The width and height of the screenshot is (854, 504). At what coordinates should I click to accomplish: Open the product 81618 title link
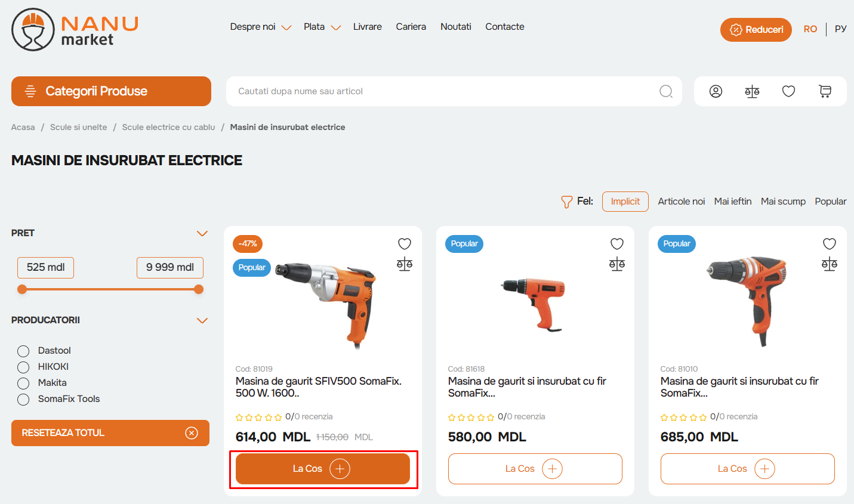point(527,387)
